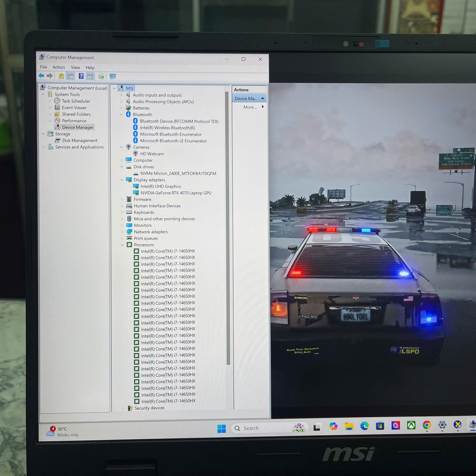Collapse the Processors category chevron
The width and height of the screenshot is (476, 476).
pos(122,245)
